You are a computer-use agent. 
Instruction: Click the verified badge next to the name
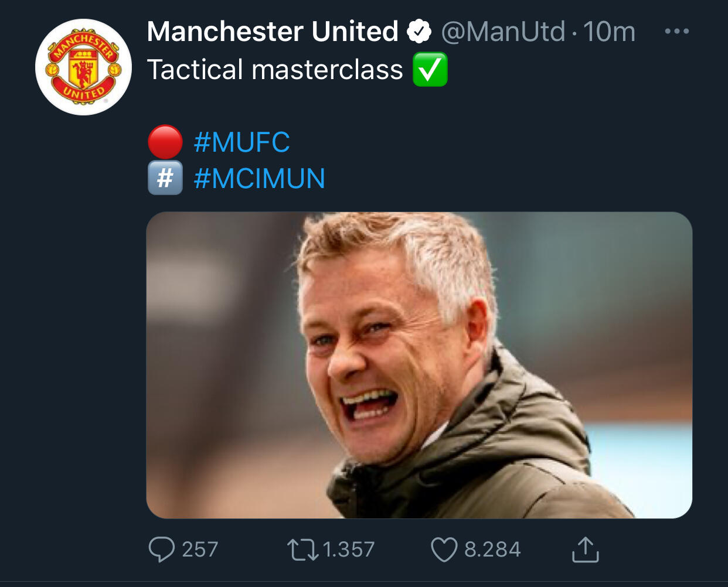[x=419, y=32]
